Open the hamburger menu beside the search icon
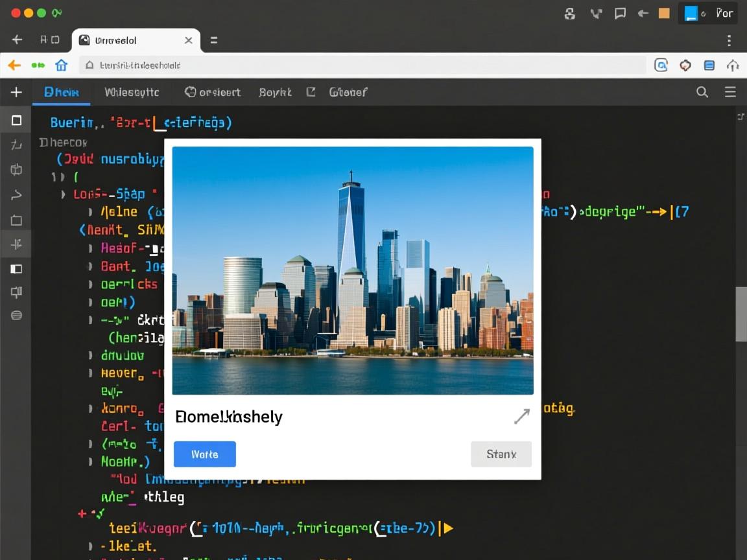Screen dimensions: 747x560 tap(730, 92)
